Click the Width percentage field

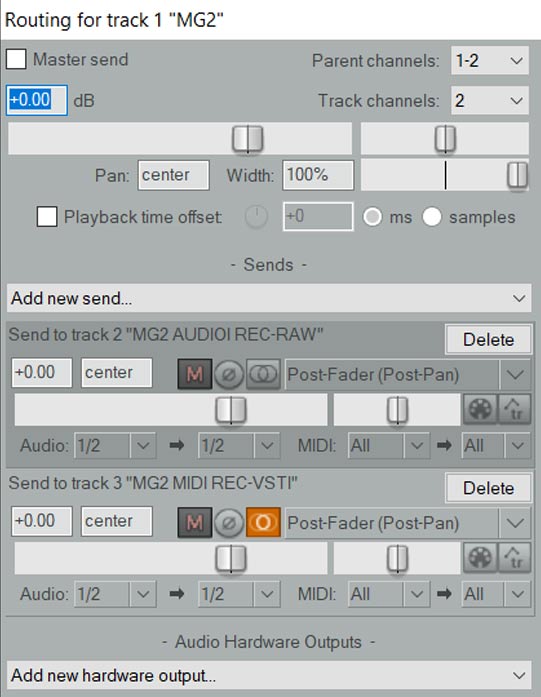[x=318, y=175]
